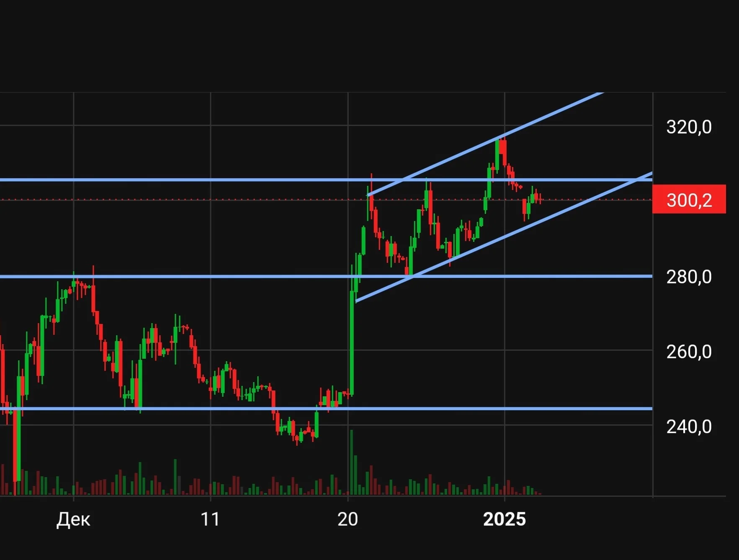This screenshot has height=560, width=739.
Task: Click the 320,0 price axis label
Action: click(689, 127)
